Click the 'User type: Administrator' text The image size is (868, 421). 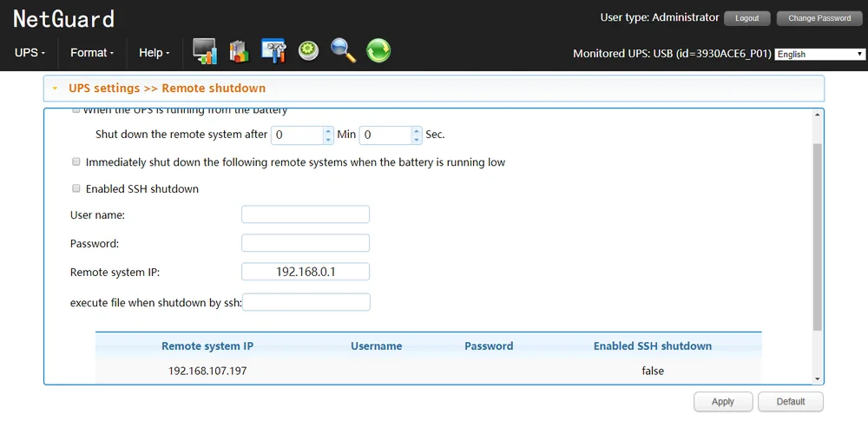coord(660,17)
